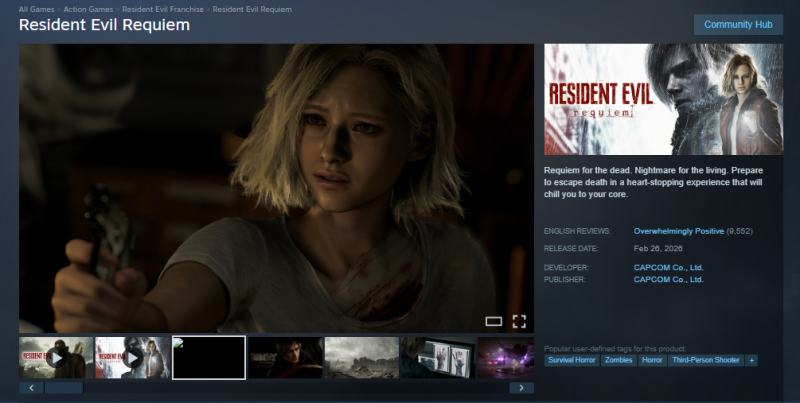The width and height of the screenshot is (800, 403).
Task: Click the Survival Horror tag
Action: click(572, 360)
